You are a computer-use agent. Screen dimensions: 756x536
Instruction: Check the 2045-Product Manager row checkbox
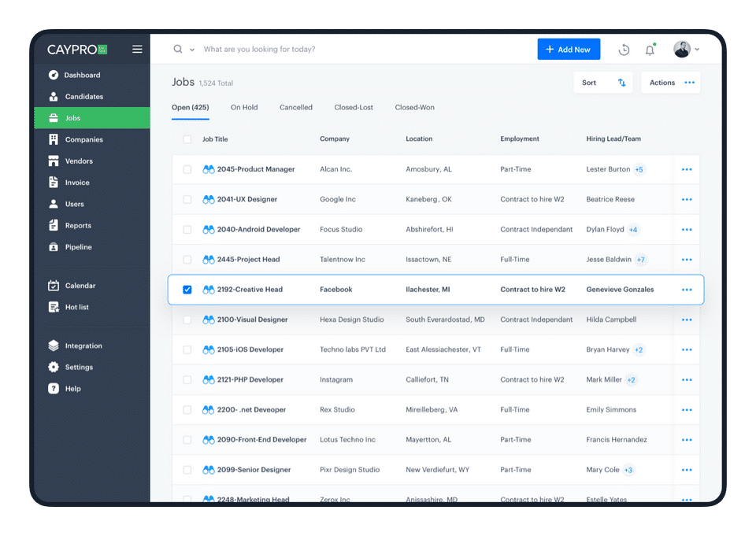point(187,169)
